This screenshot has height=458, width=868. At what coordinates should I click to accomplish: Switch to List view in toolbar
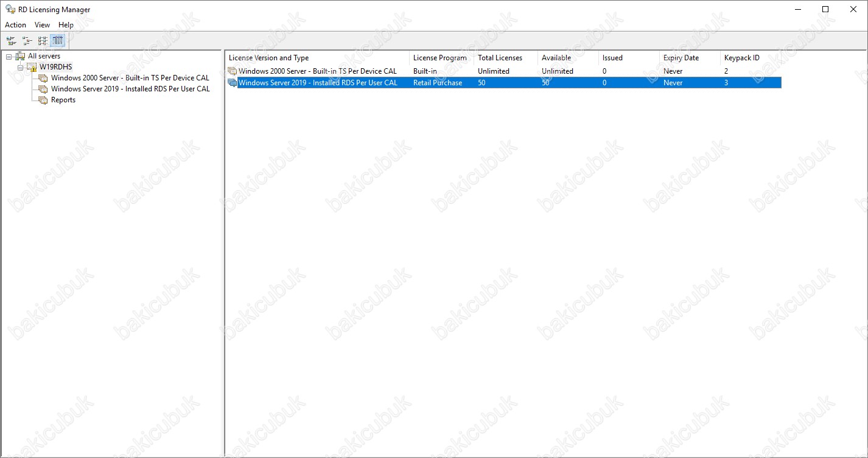(x=42, y=41)
